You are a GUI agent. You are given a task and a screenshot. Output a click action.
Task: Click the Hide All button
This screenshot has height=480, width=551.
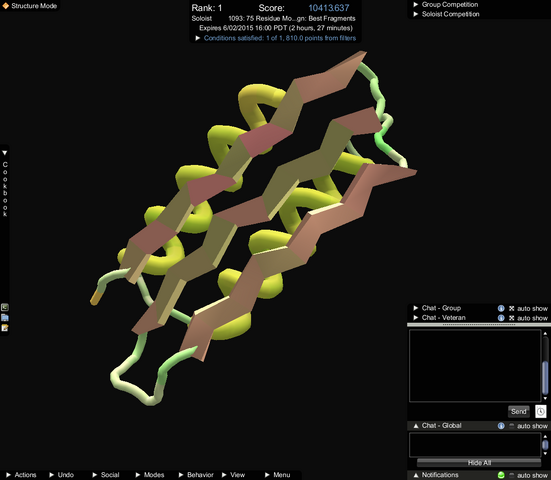pyautogui.click(x=479, y=462)
